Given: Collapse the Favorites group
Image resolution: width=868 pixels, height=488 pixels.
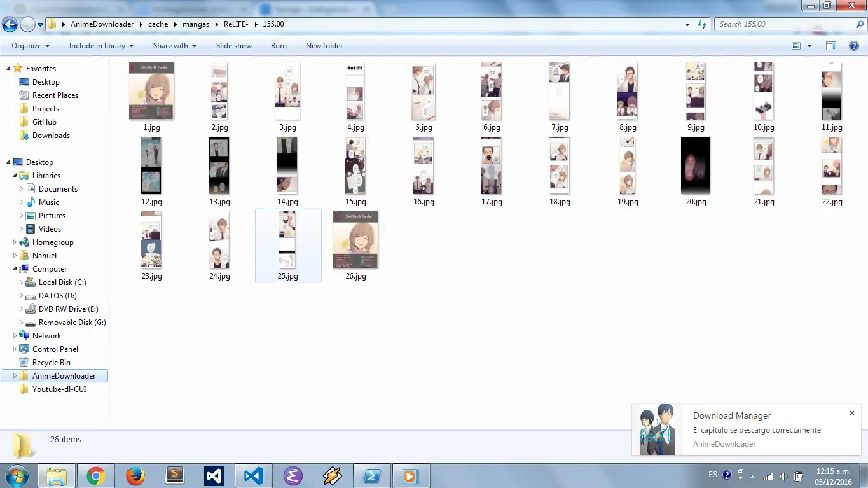Looking at the screenshot, I should [9, 69].
